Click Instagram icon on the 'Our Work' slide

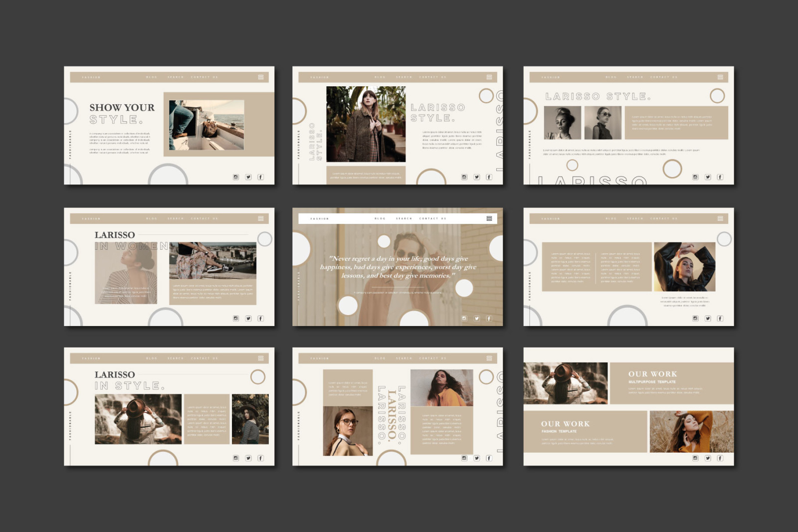point(695,458)
